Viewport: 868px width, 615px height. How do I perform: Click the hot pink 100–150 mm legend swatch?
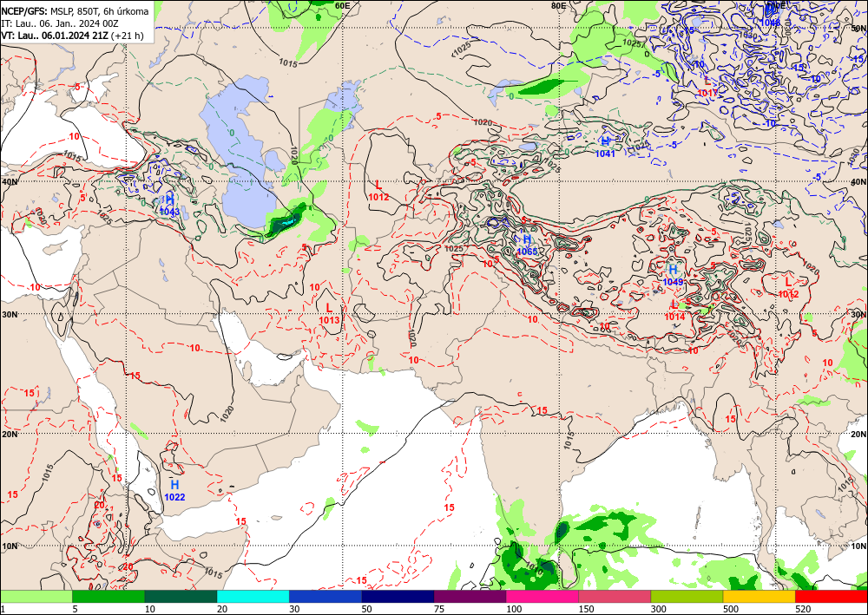[x=542, y=596]
